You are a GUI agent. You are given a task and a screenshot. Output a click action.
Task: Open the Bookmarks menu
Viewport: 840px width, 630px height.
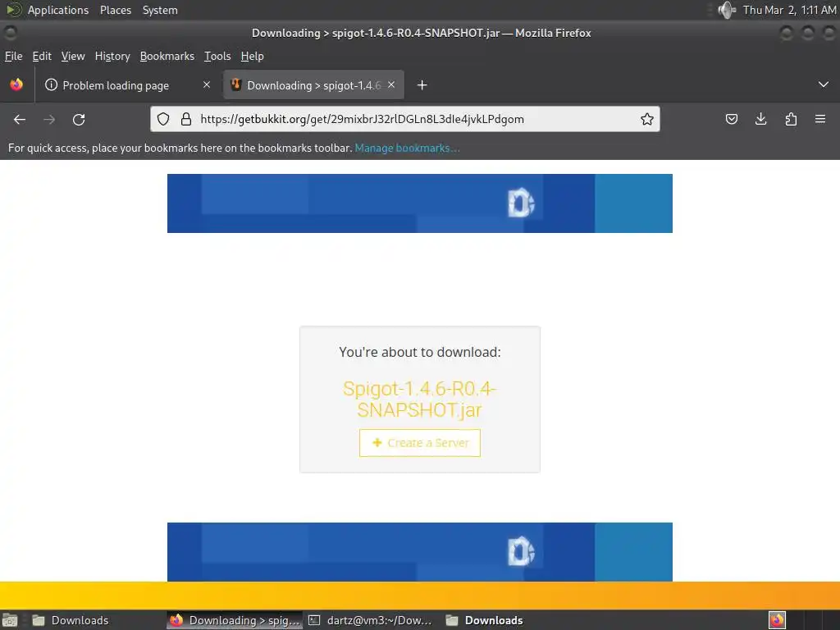[167, 57]
